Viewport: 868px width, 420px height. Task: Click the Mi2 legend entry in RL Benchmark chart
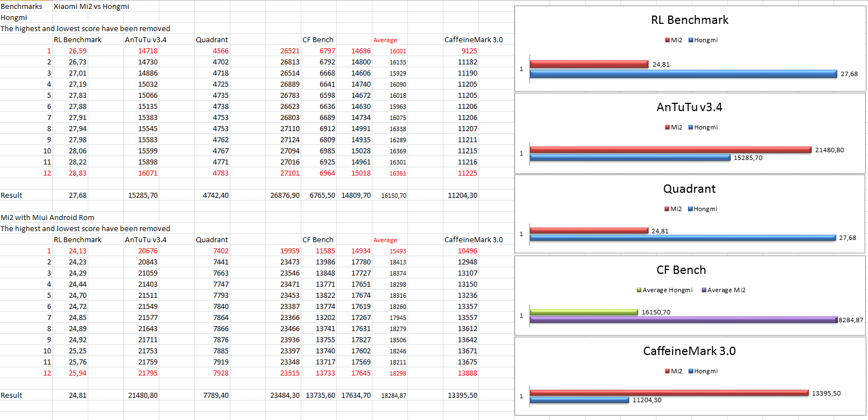click(x=674, y=40)
